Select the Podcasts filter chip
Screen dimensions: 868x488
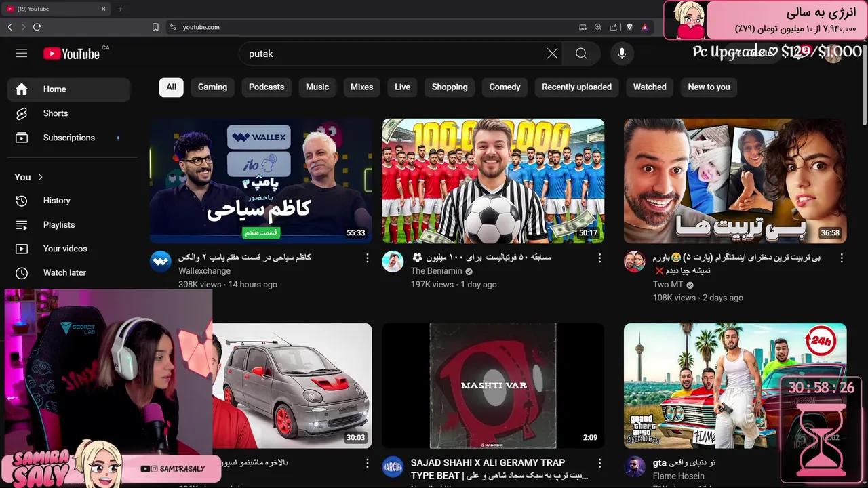pyautogui.click(x=267, y=87)
